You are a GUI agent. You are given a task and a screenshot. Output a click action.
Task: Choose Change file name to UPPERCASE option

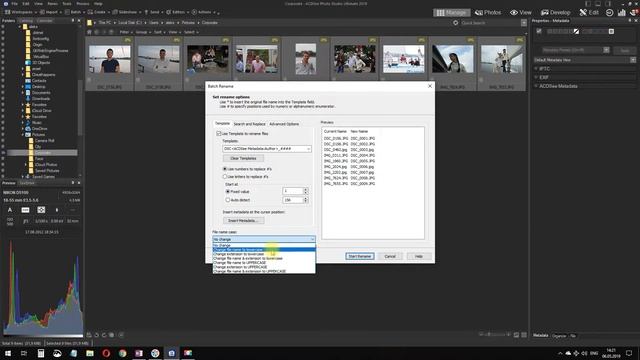coord(264,262)
